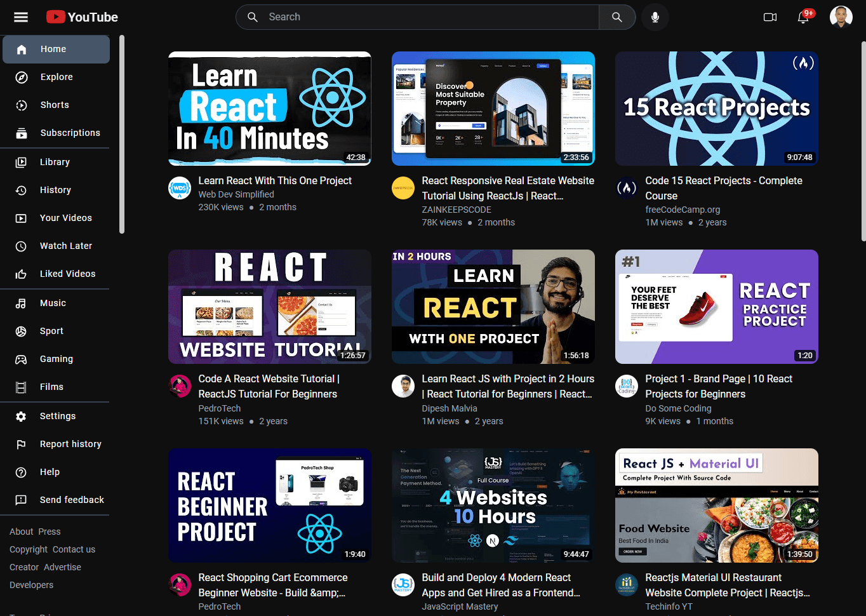This screenshot has width=866, height=616.
Task: Select Home in the sidebar
Action: 56,49
